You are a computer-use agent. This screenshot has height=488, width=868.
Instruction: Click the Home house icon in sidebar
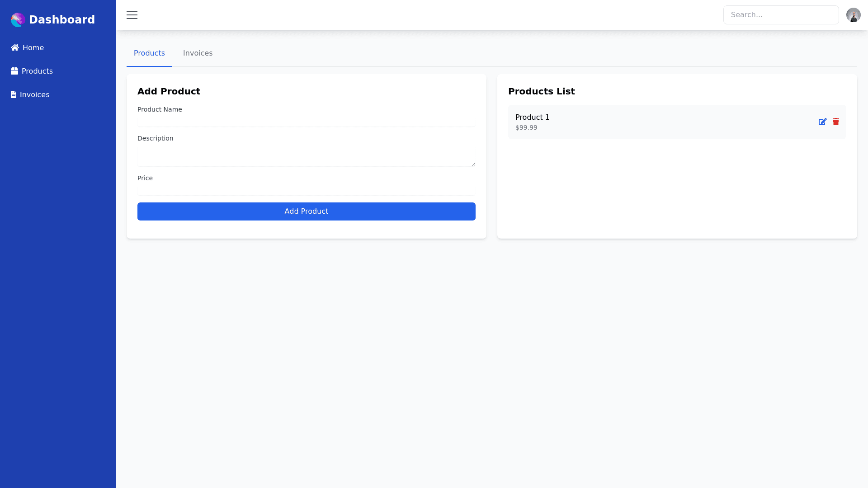pyautogui.click(x=15, y=47)
